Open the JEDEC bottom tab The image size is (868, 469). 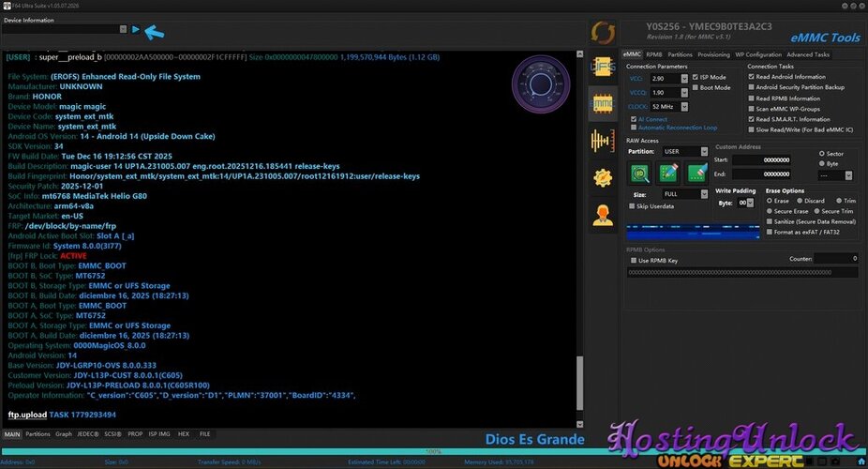coord(88,434)
